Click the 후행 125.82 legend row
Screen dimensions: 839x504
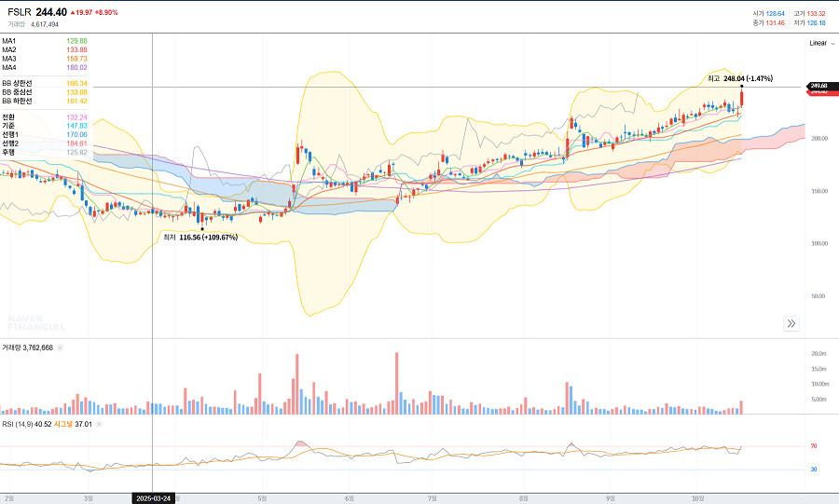pos(45,153)
